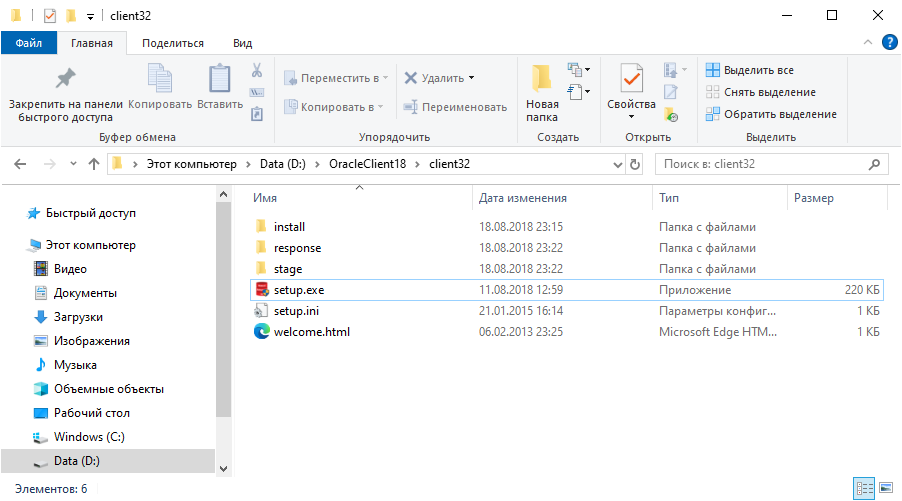Go back to previous folder

[x=20, y=165]
